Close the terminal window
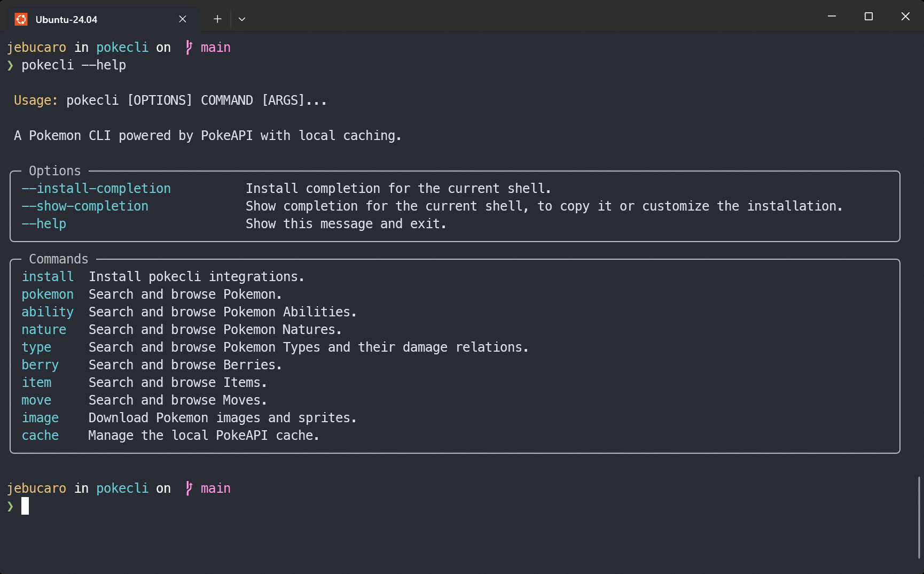The image size is (924, 574). pyautogui.click(x=905, y=17)
